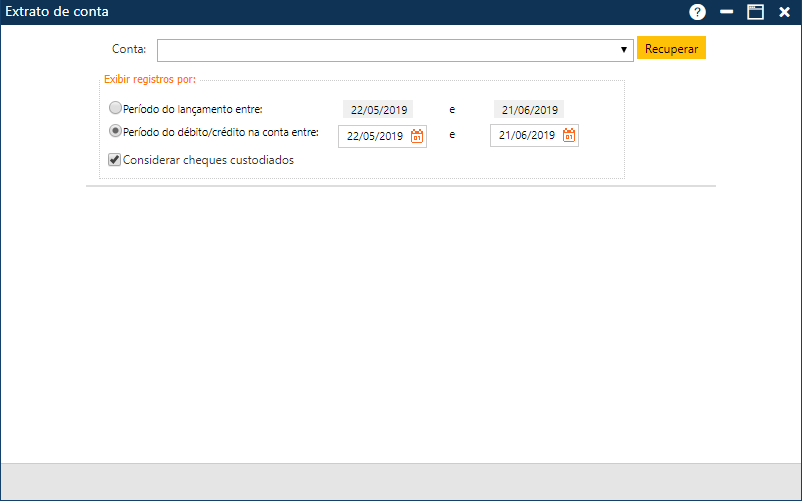Click the disabled lançamento start date 22/05/2019
This screenshot has height=501, width=802.
click(x=377, y=110)
